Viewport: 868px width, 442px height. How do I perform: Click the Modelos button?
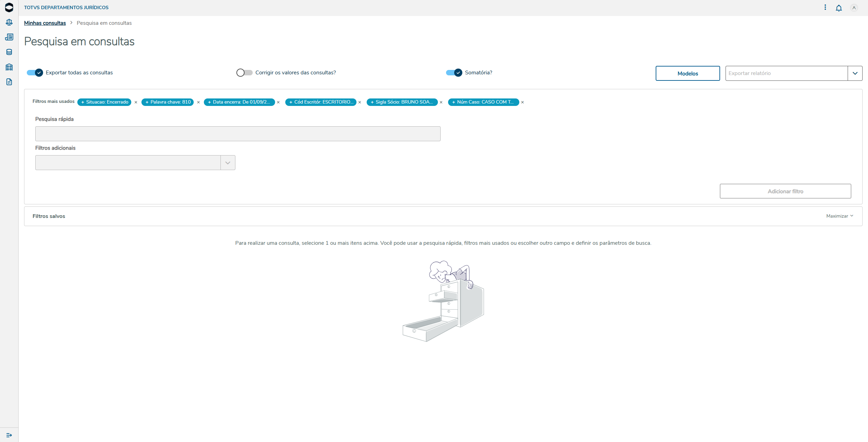pyautogui.click(x=688, y=74)
